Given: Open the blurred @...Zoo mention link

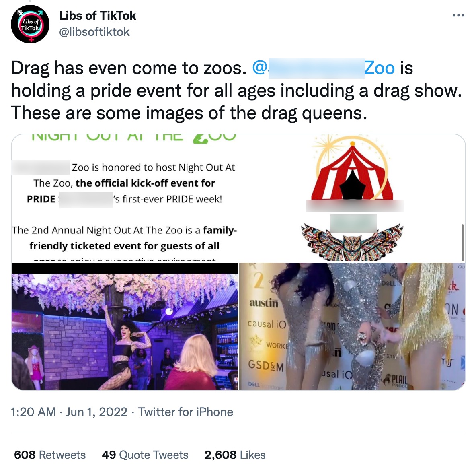Looking at the screenshot, I should tap(323, 68).
